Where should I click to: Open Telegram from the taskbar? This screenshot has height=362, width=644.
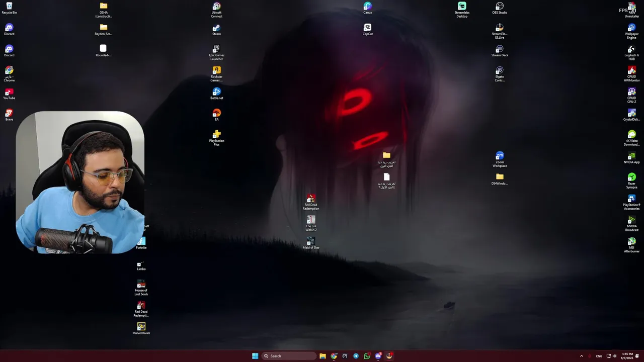point(356,356)
